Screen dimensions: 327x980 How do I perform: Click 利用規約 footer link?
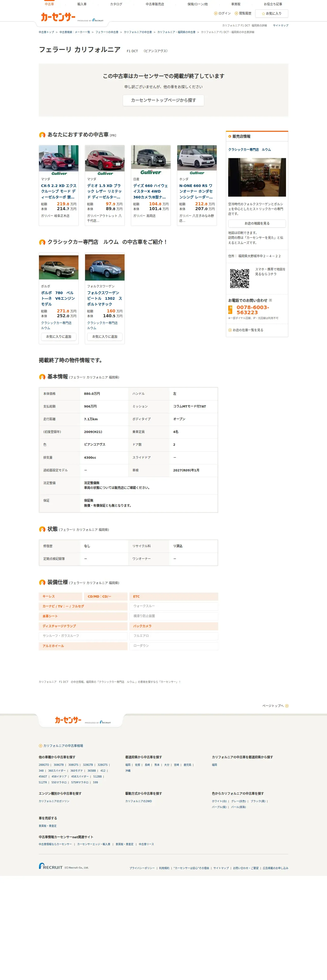164,868
